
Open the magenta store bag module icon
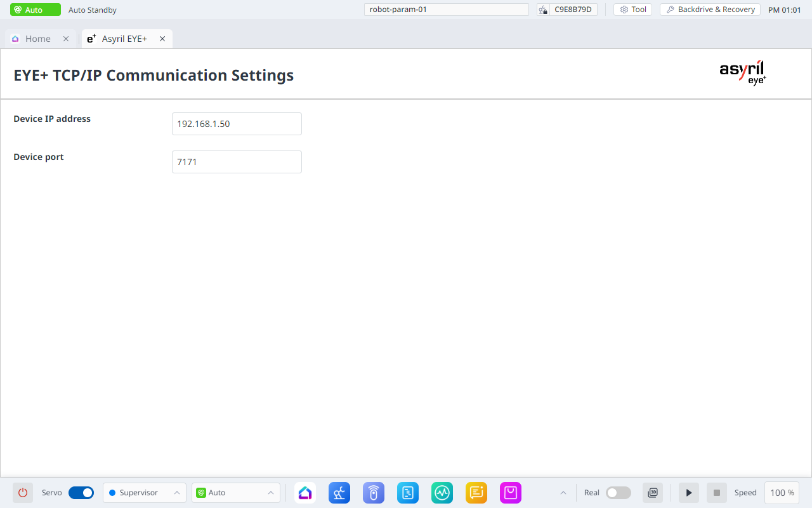[511, 493]
